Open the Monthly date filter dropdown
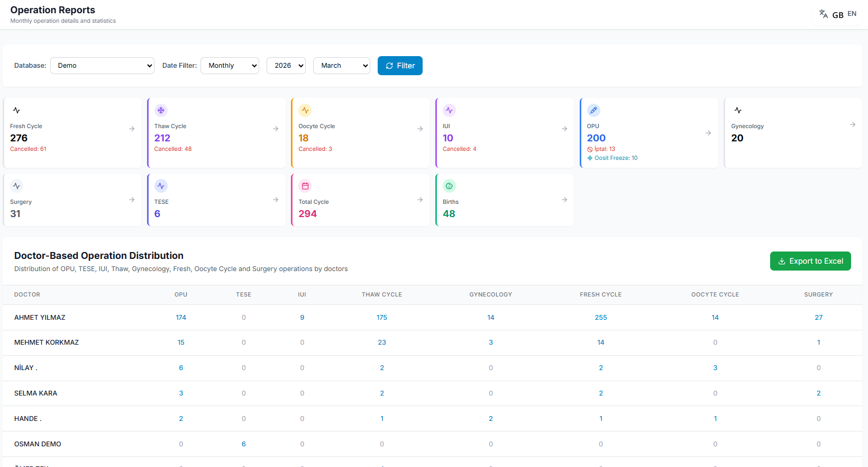 [230, 66]
